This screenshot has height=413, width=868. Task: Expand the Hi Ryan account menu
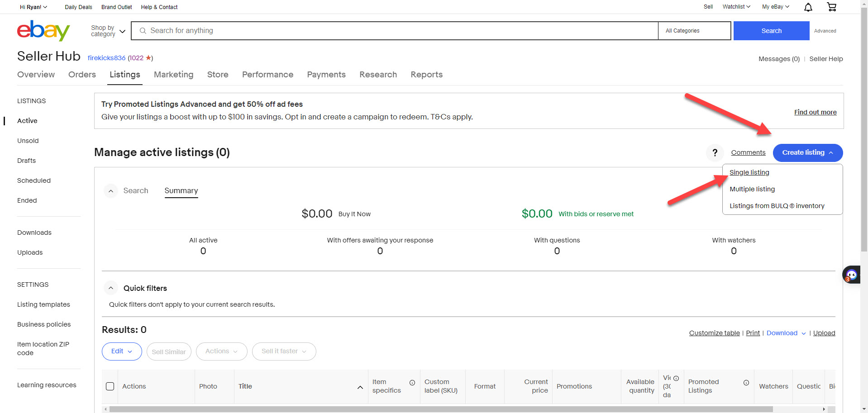point(33,7)
